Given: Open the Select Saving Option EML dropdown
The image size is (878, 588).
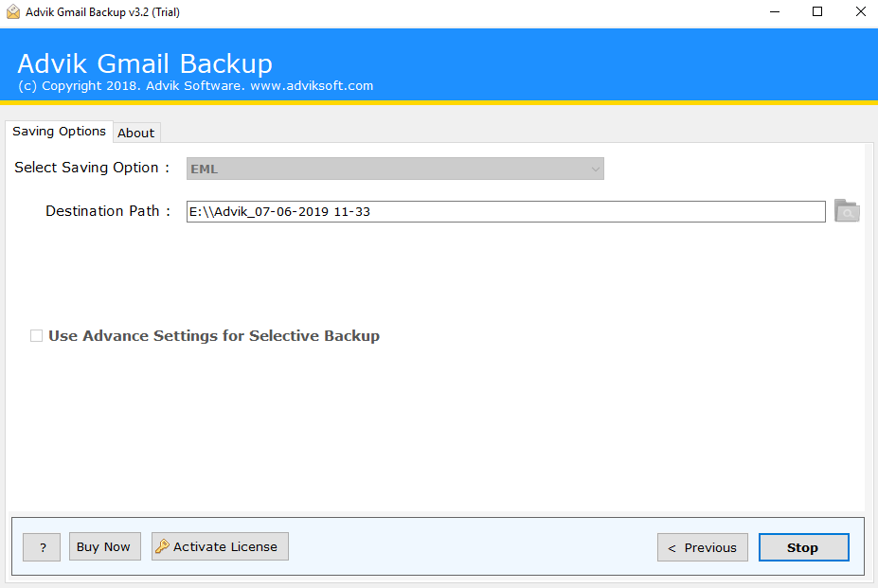Looking at the screenshot, I should (395, 169).
